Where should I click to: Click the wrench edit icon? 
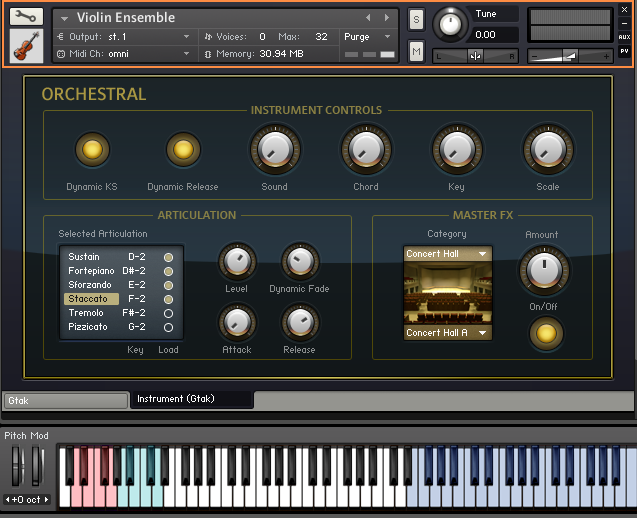tap(27, 17)
